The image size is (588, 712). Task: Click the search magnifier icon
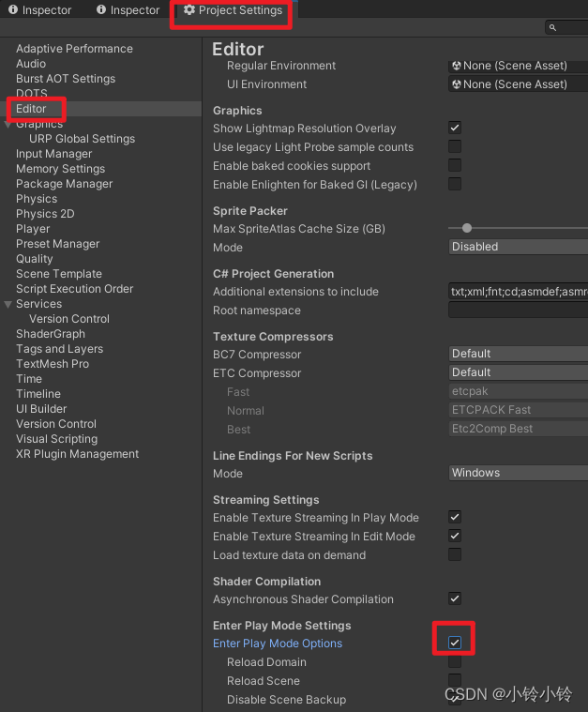tap(552, 28)
